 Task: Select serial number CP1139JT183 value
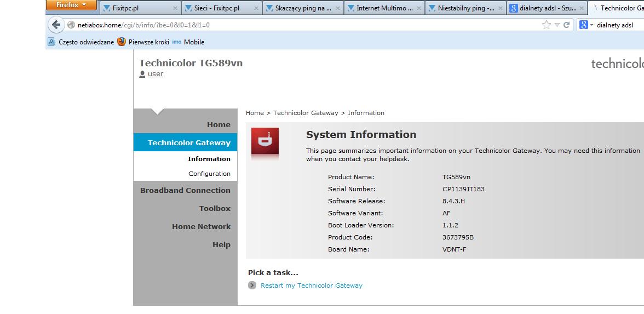point(463,190)
